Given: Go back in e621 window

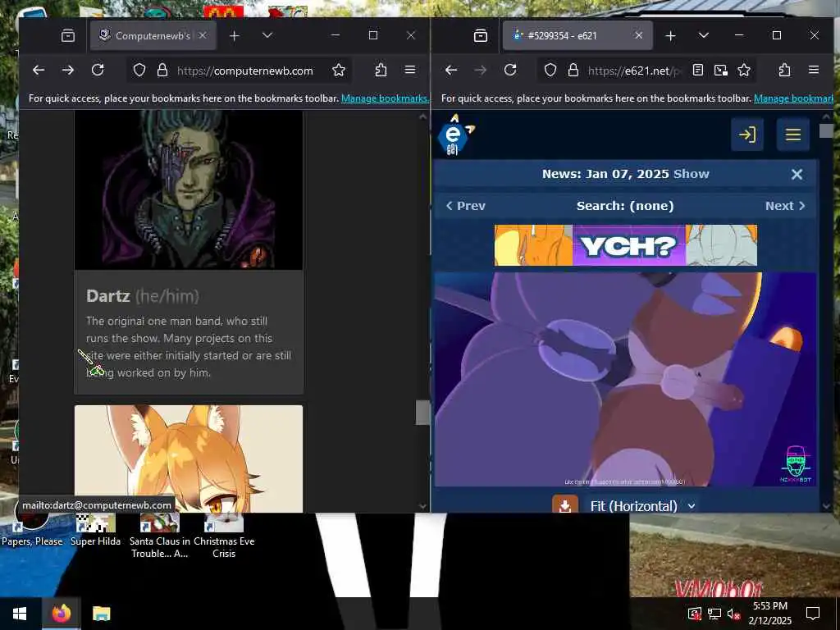Looking at the screenshot, I should point(451,71).
